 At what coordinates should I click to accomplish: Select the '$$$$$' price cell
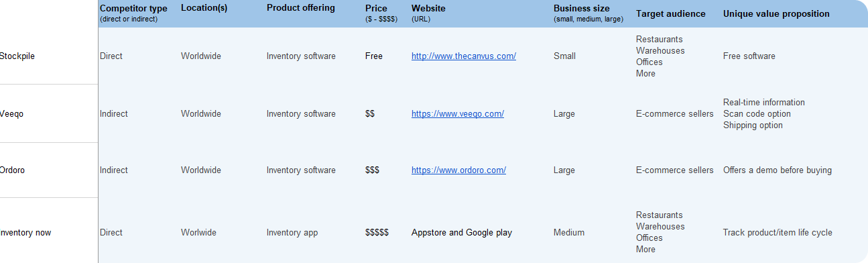pyautogui.click(x=377, y=233)
